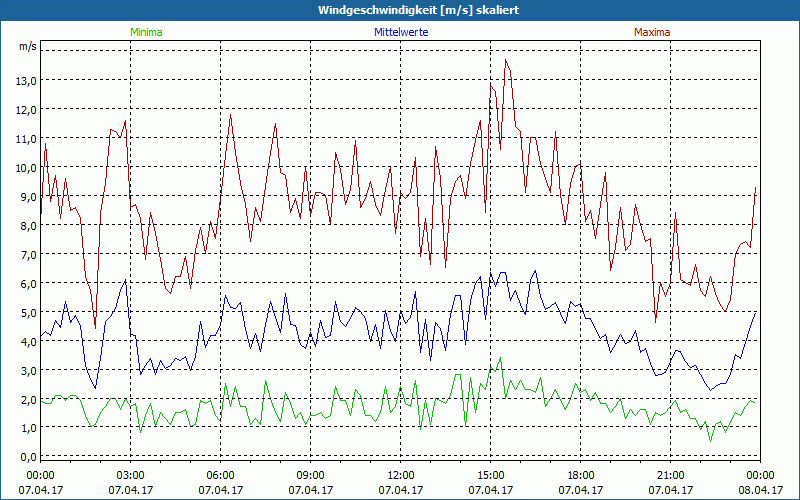Screen dimensions: 800x500
Task: Click the 10,0 y-axis value
Action: tap(28, 168)
